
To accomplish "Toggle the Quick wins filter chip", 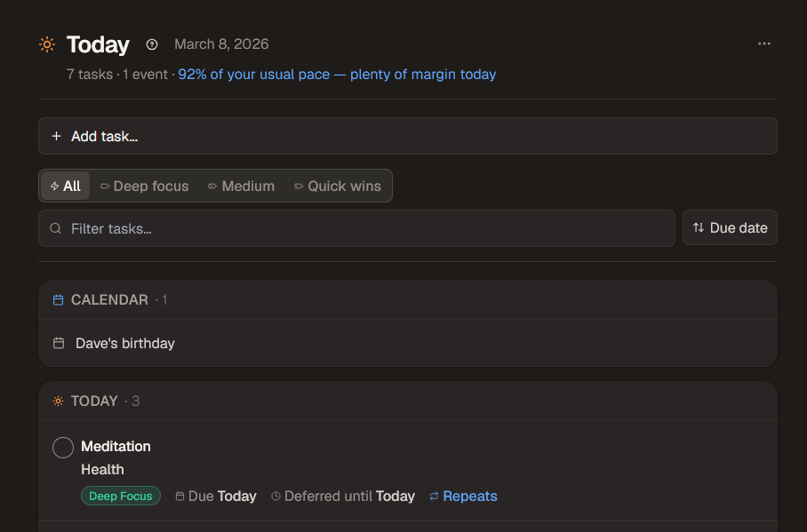I will coord(338,186).
